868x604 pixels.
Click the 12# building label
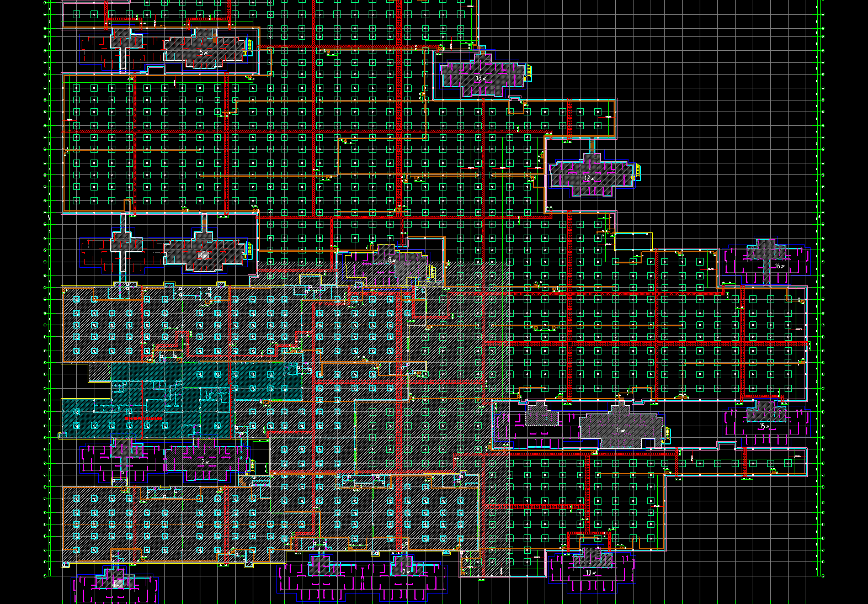[x=589, y=178]
